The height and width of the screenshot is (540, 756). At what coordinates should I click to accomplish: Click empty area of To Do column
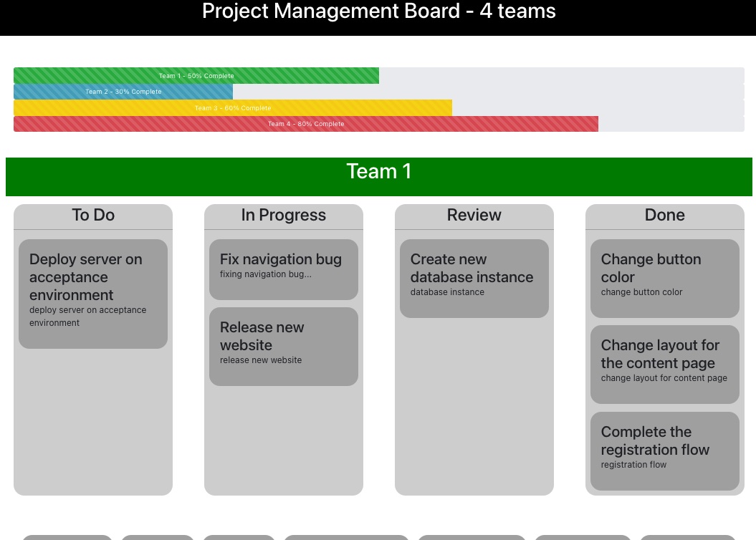[x=93, y=422]
